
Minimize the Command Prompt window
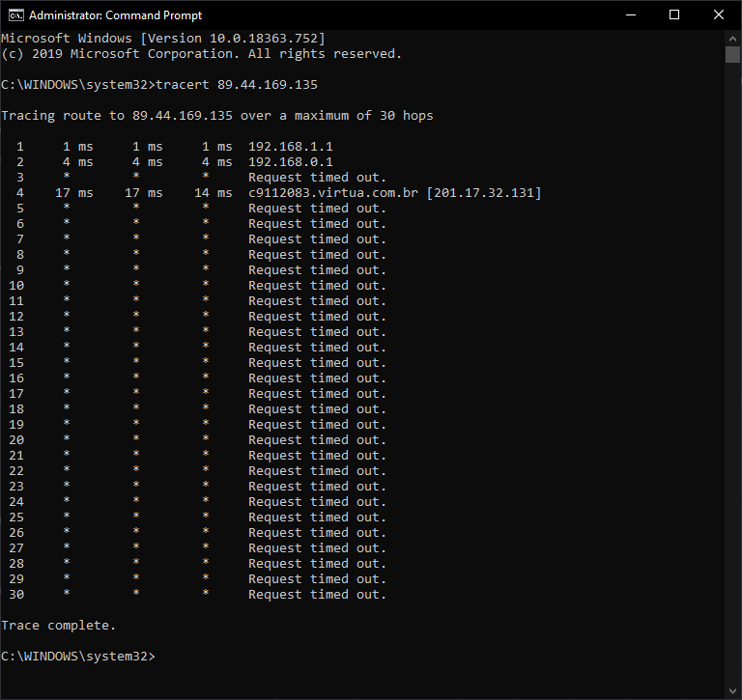pyautogui.click(x=630, y=15)
